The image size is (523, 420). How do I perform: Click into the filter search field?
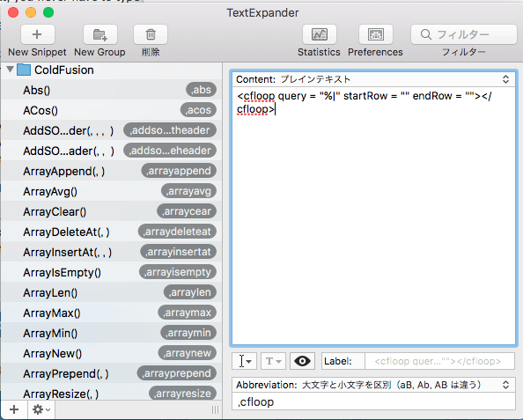464,34
